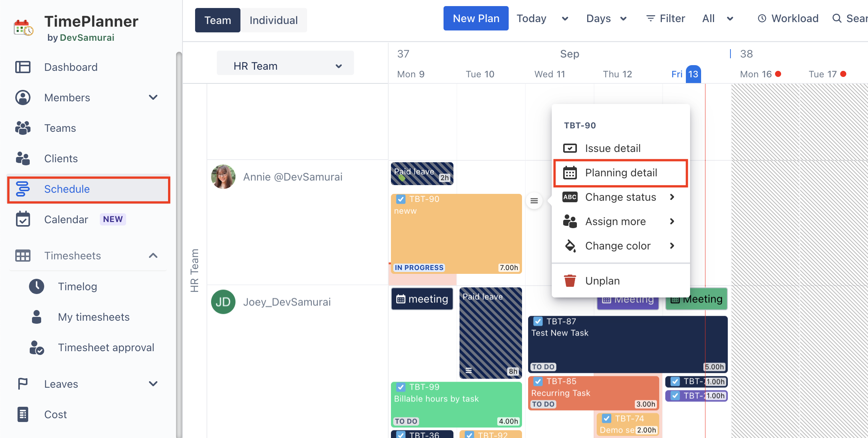Toggle the checkbox on TBT-90 task
This screenshot has width=868, height=438.
400,199
